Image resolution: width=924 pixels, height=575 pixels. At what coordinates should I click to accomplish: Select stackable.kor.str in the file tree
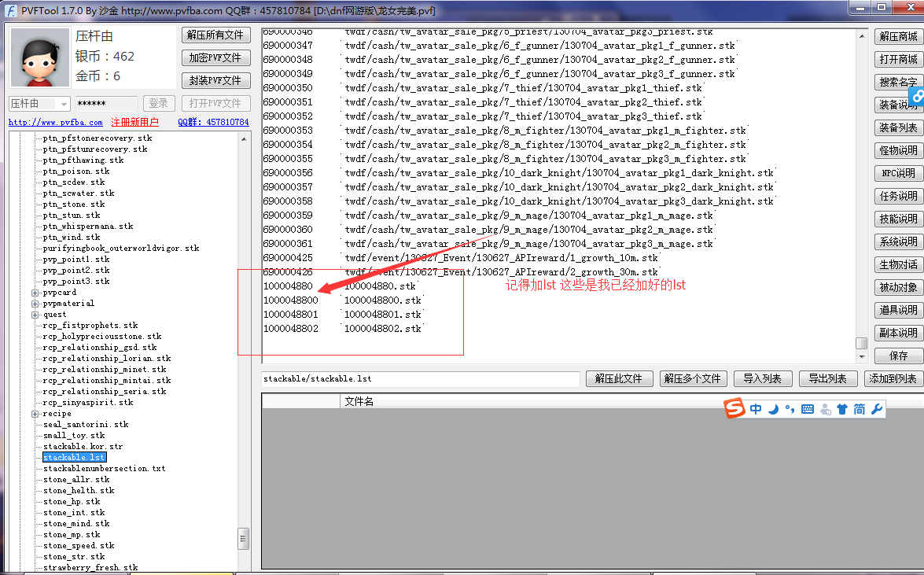(83, 447)
